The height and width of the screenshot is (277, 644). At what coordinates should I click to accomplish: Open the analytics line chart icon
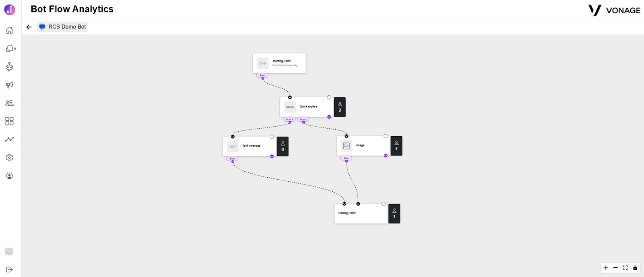(9, 139)
